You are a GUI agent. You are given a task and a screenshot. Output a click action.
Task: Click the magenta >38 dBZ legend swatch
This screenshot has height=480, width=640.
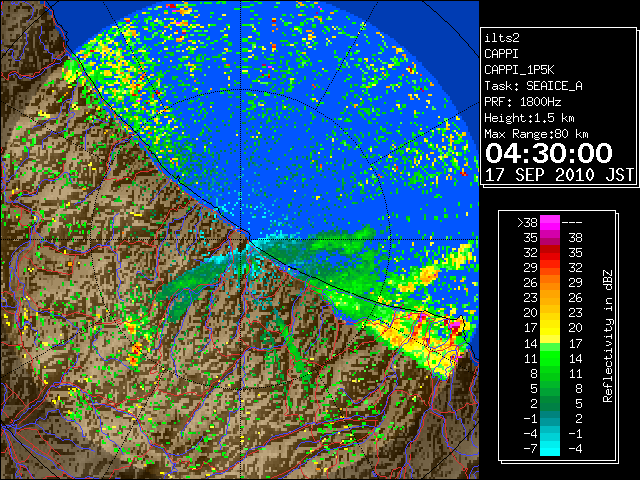tap(550, 222)
